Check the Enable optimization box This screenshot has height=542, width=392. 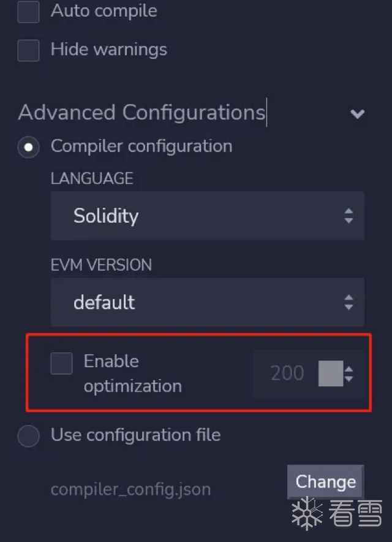pyautogui.click(x=61, y=363)
